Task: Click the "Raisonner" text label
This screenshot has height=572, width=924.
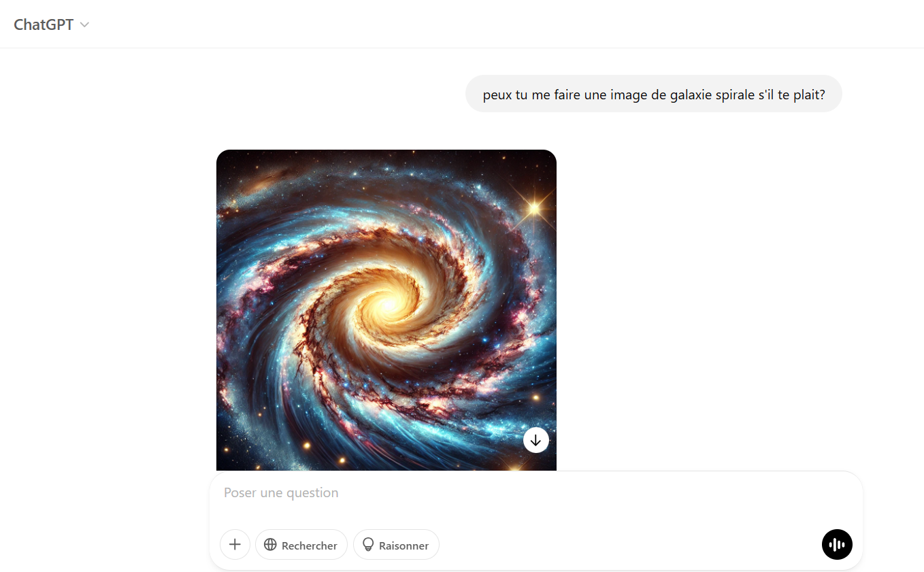Action: [x=404, y=545]
